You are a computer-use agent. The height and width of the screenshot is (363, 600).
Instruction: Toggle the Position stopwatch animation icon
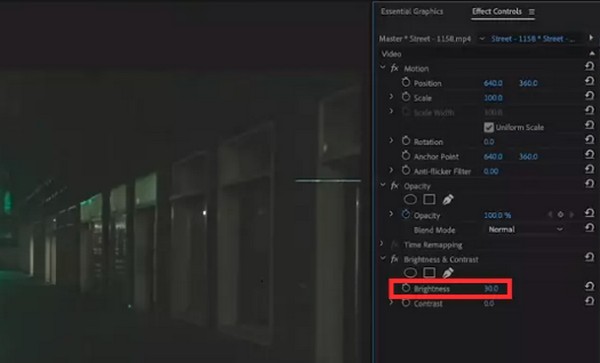(406, 82)
